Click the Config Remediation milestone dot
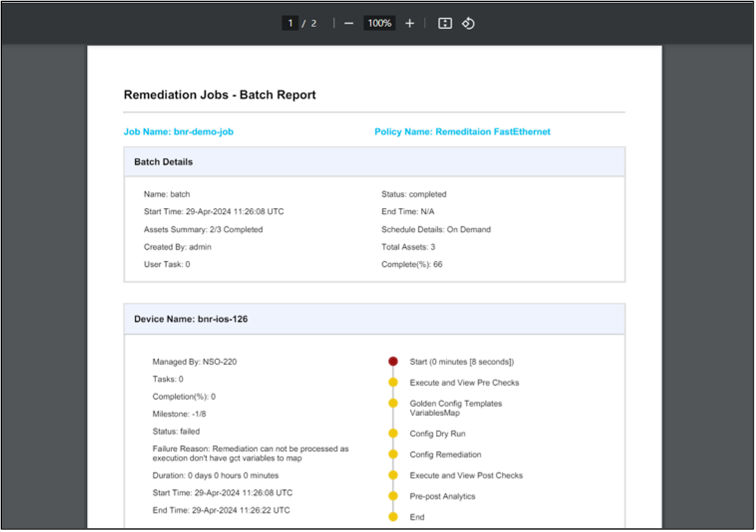This screenshot has width=756, height=532. [393, 455]
